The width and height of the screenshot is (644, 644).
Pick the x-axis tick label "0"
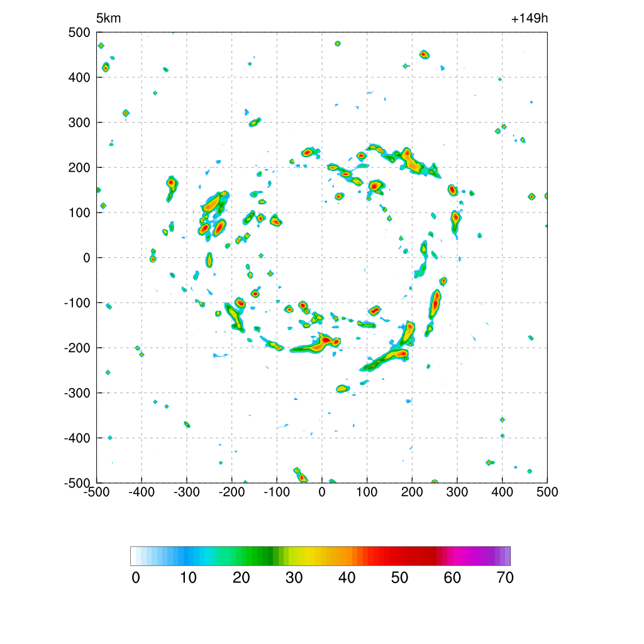click(x=322, y=492)
